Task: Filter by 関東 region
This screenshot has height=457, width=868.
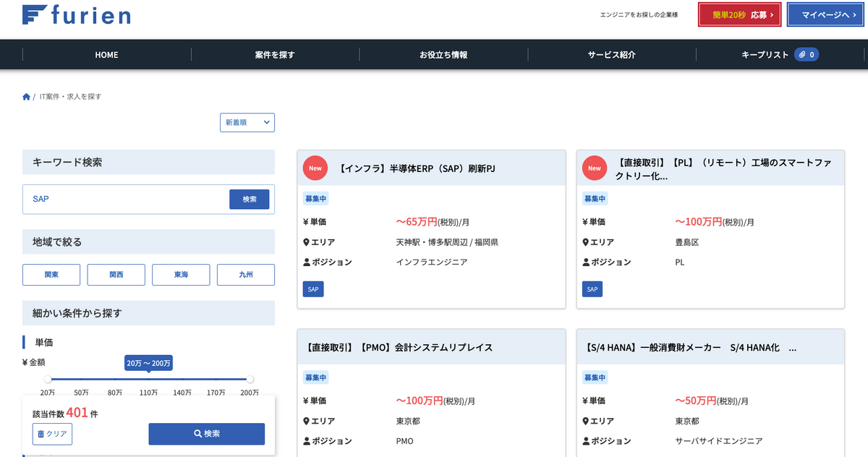Action: pyautogui.click(x=51, y=275)
